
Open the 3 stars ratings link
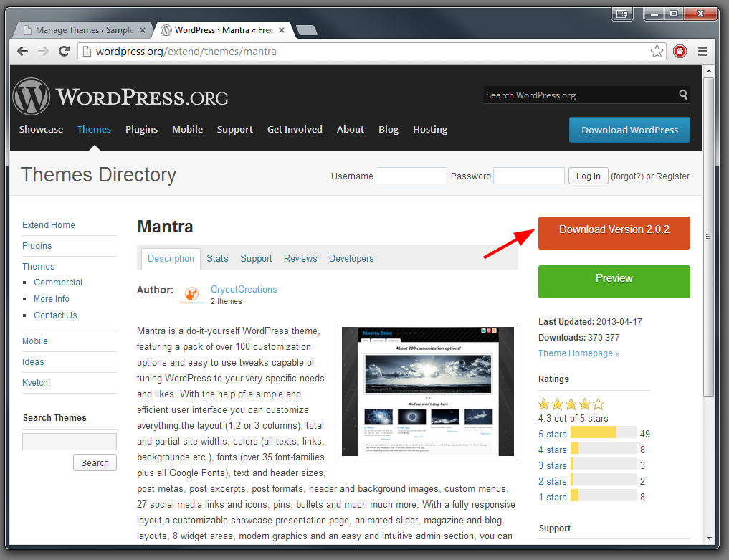[x=553, y=465]
